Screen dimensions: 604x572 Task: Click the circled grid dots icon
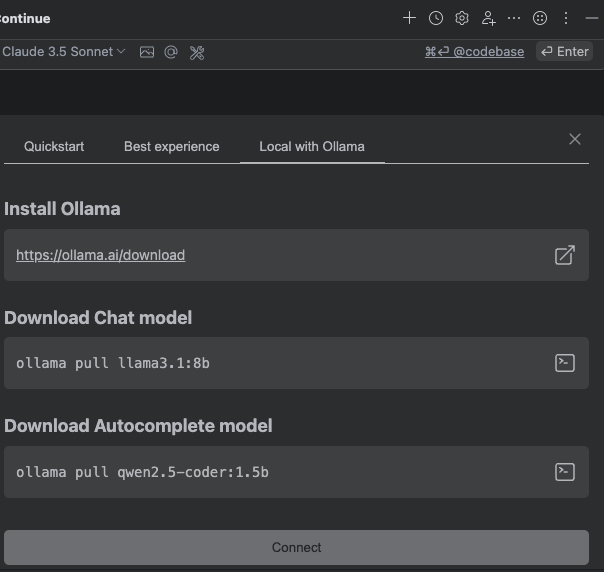click(540, 18)
